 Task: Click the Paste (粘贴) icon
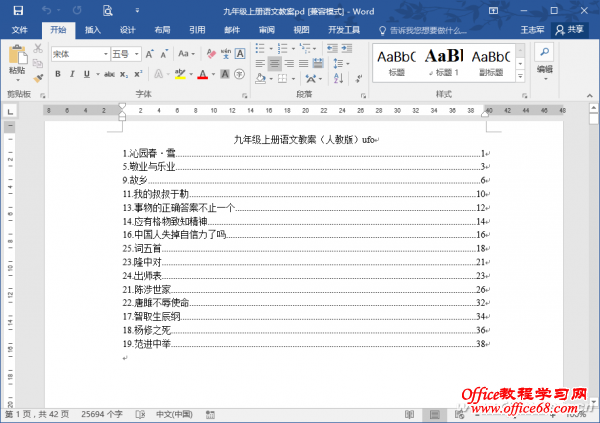tap(17, 59)
